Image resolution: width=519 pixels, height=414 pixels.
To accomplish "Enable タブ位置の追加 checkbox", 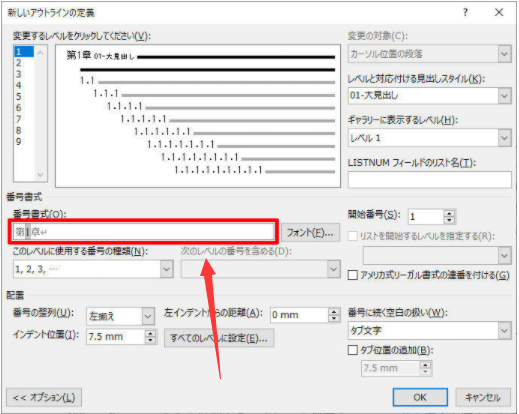I will [x=353, y=350].
